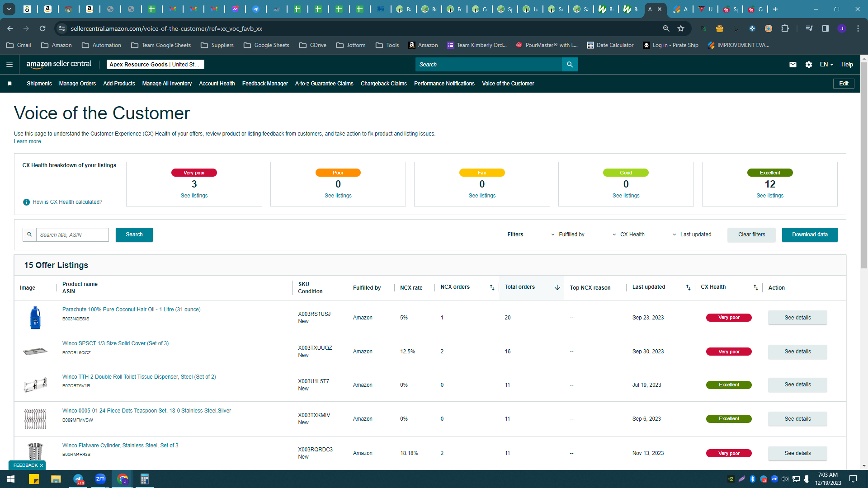Screen dimensions: 868x488
Task: Open A-to-z Guarantee Claims
Action: [324, 84]
